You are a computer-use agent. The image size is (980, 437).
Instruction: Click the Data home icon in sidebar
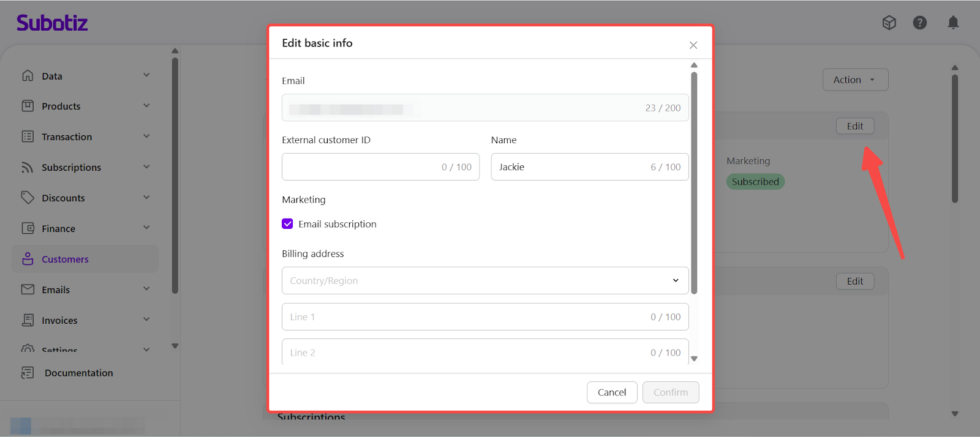(28, 76)
